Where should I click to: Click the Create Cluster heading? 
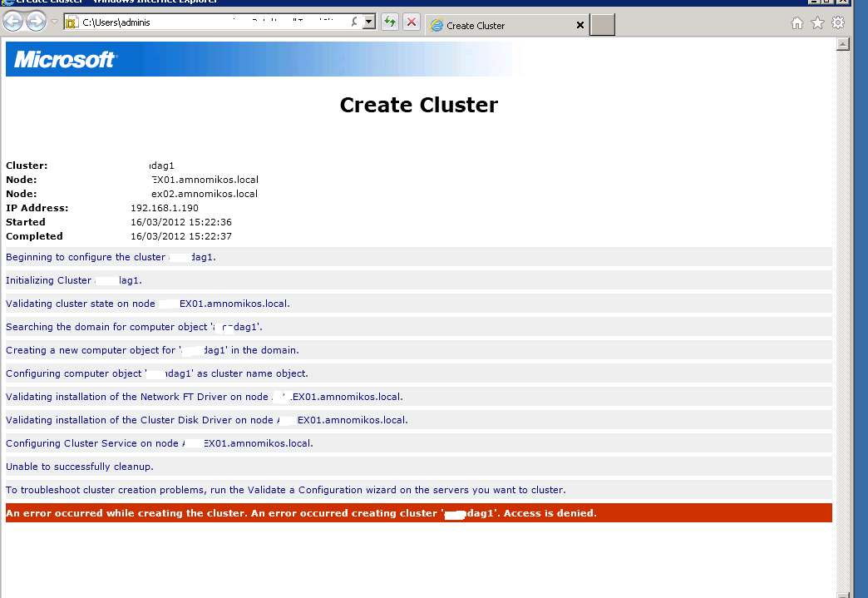(x=419, y=105)
